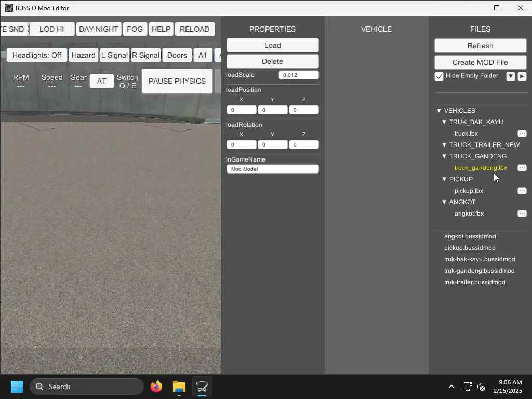The width and height of the screenshot is (532, 399).
Task: Collapse ANGKOT folder
Action: click(444, 202)
